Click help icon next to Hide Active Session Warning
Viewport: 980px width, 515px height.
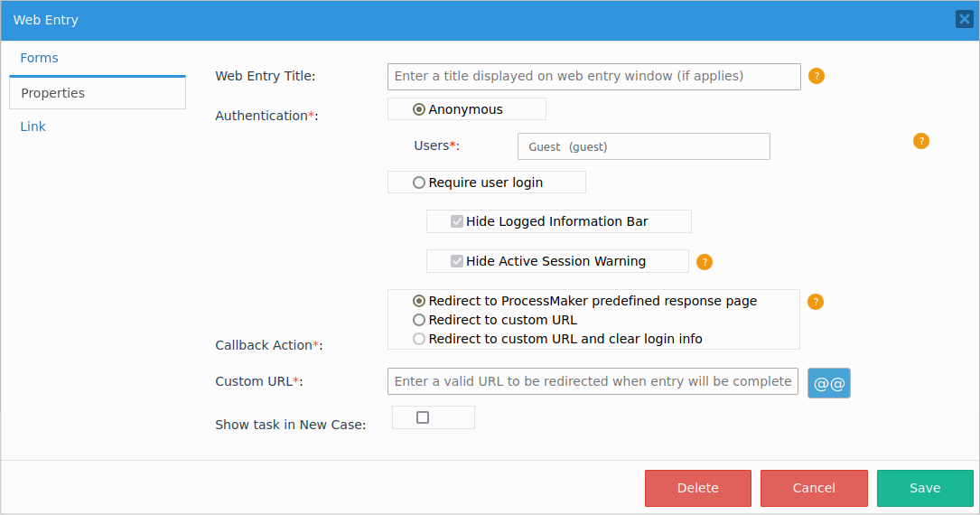(x=705, y=262)
